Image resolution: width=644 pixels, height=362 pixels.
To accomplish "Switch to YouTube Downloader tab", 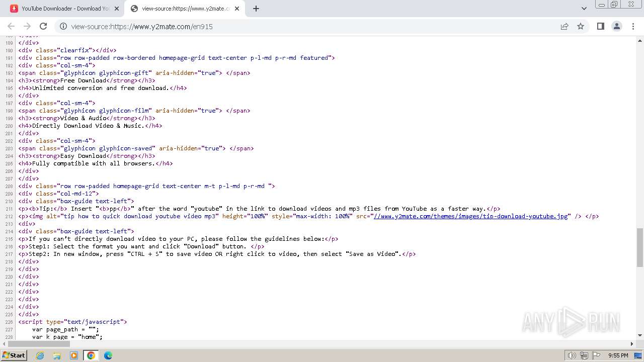I will tap(64, 9).
